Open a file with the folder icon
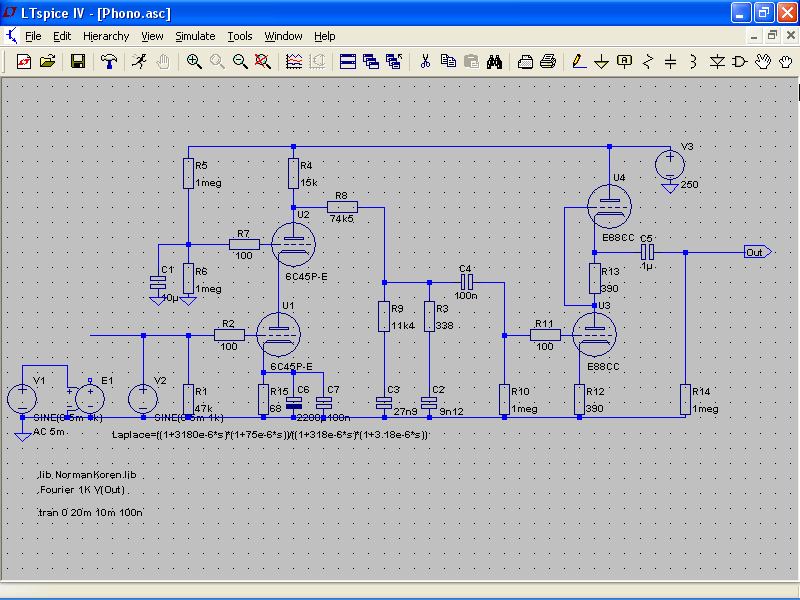Image resolution: width=800 pixels, height=600 pixels. [47, 62]
